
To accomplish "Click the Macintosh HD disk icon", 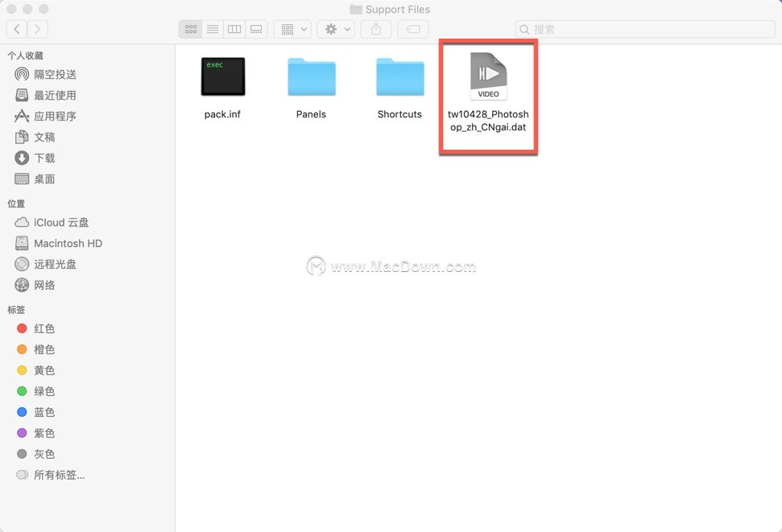I will point(22,243).
